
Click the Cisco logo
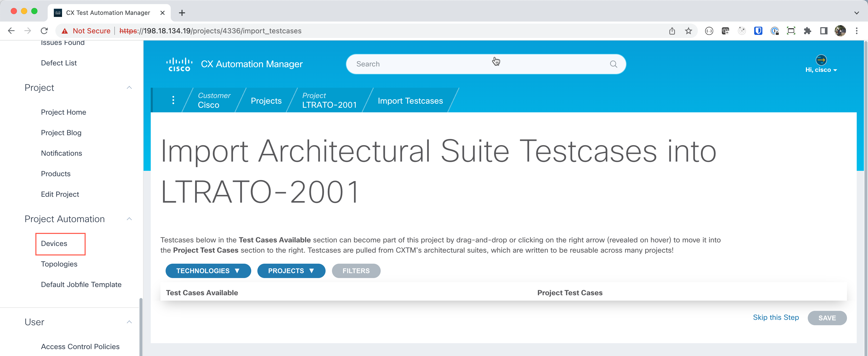click(x=179, y=64)
